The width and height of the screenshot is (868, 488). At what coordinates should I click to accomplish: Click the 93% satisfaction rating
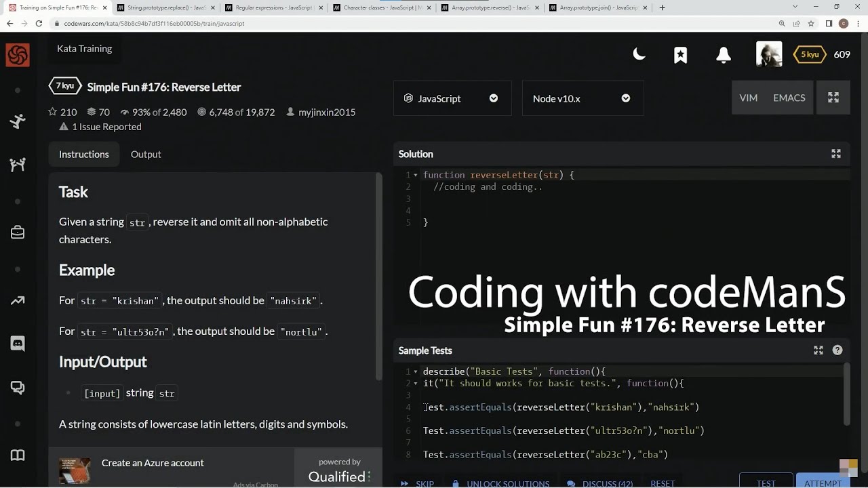(153, 112)
